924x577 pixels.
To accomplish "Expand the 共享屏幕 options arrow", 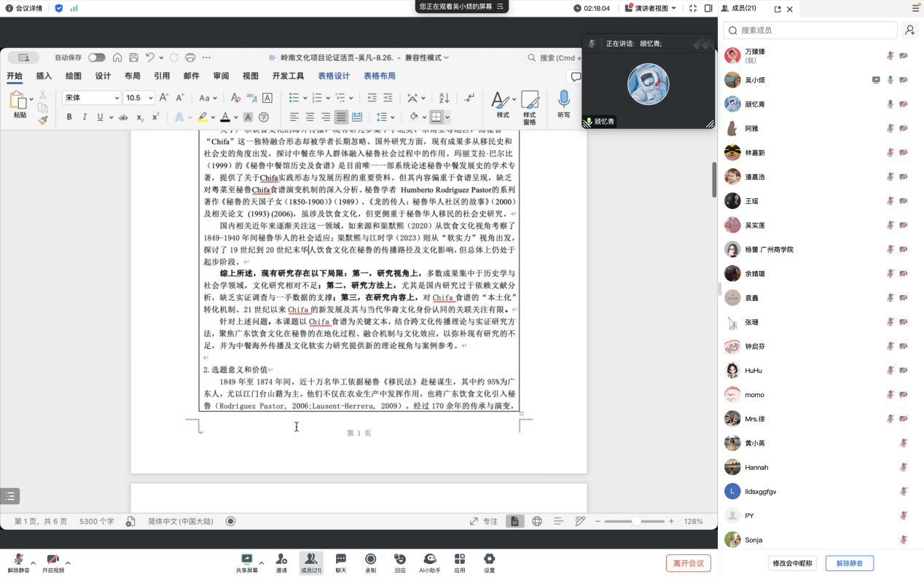I will coord(262,562).
